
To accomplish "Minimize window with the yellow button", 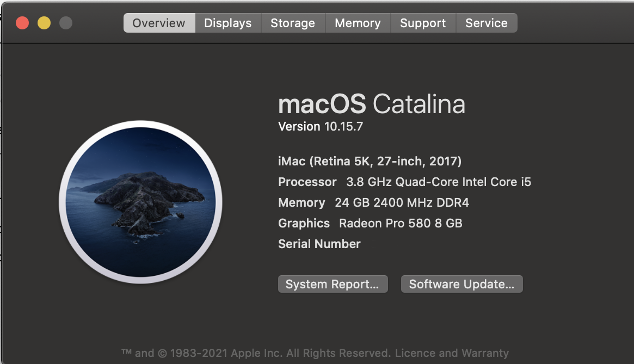I will [44, 23].
